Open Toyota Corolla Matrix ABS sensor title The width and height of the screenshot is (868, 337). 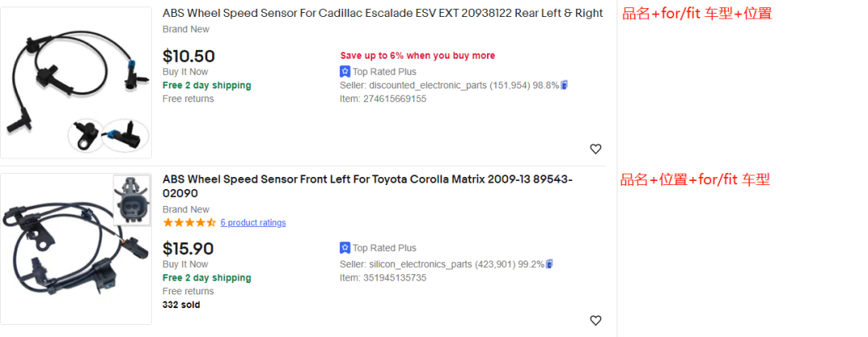(367, 187)
